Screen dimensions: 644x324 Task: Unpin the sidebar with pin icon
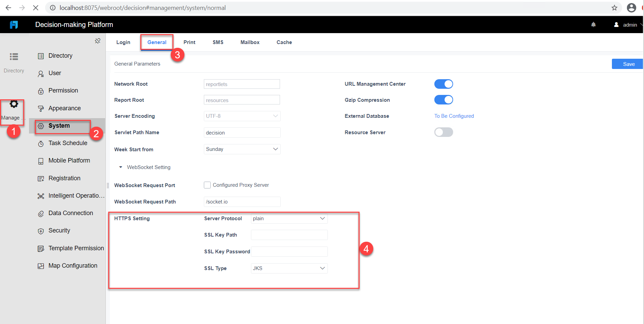point(98,41)
